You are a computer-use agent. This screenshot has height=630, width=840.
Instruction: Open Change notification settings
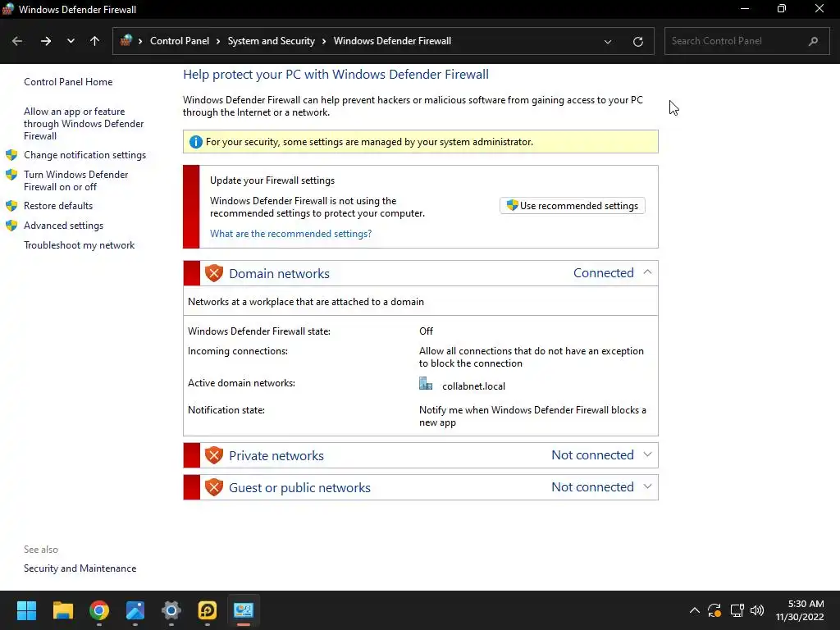pyautogui.click(x=84, y=155)
